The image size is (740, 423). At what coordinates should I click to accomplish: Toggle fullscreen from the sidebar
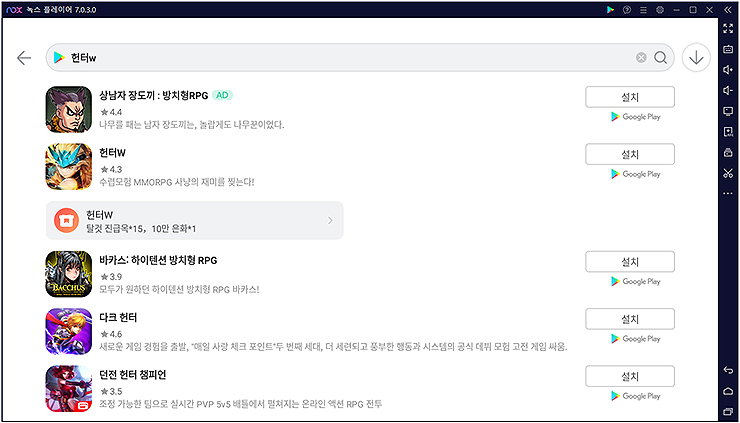tap(728, 28)
